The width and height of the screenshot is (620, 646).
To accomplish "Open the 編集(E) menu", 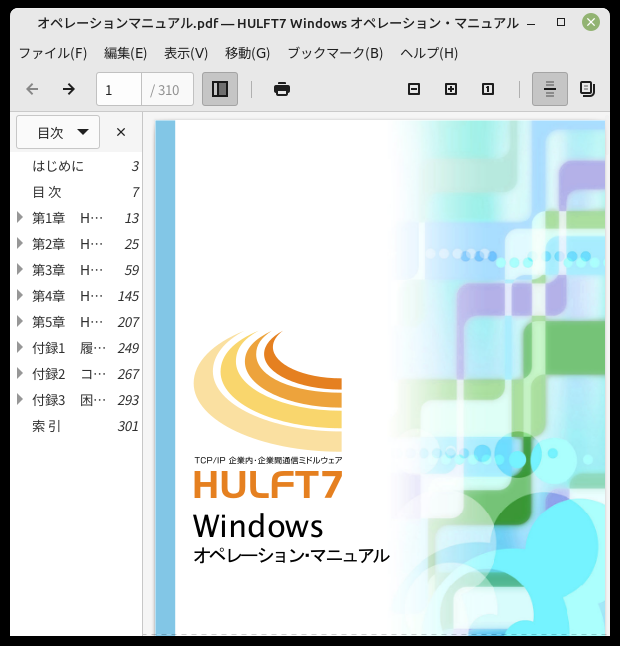I will [125, 53].
